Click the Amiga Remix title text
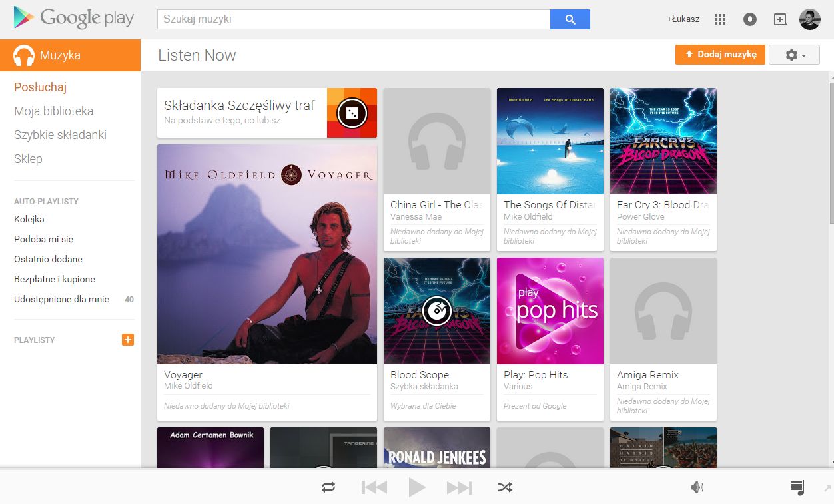This screenshot has width=834, height=504. click(647, 375)
